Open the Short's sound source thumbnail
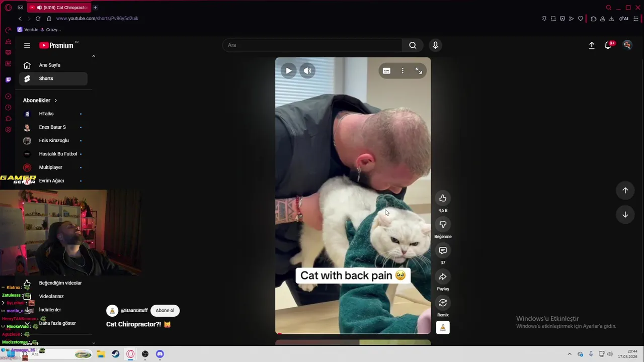 click(x=443, y=328)
